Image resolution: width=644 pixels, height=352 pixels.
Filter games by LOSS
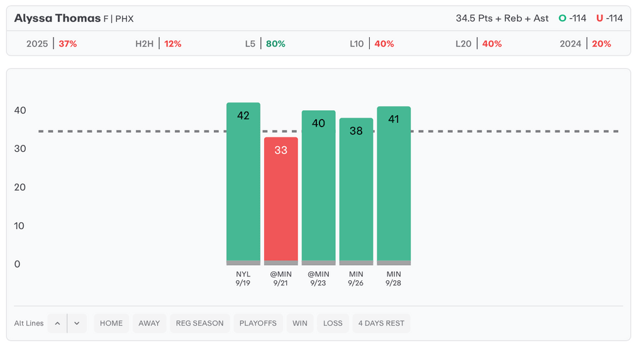(x=333, y=324)
